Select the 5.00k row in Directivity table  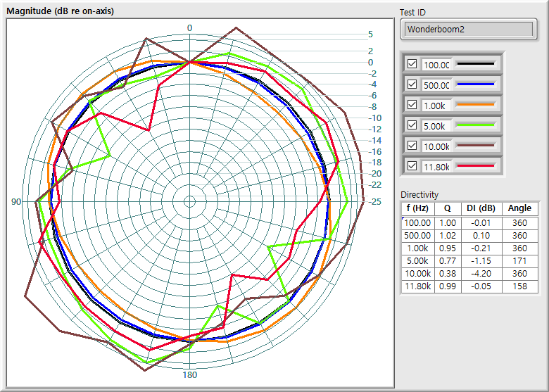click(470, 261)
